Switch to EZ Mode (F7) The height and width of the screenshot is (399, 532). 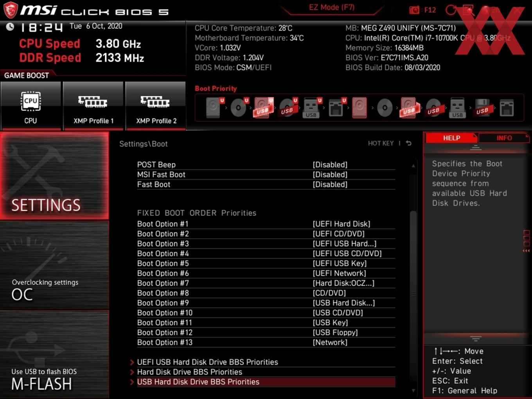tap(332, 7)
